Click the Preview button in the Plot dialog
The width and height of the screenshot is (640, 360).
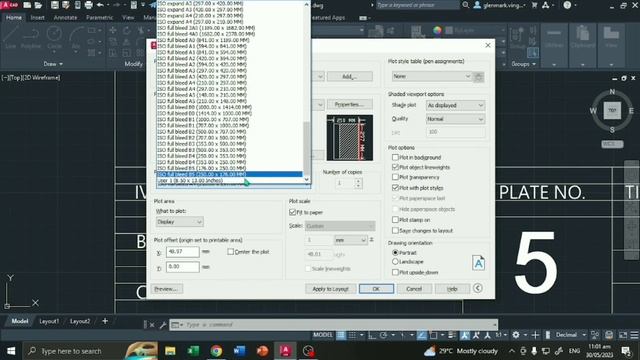(167, 289)
